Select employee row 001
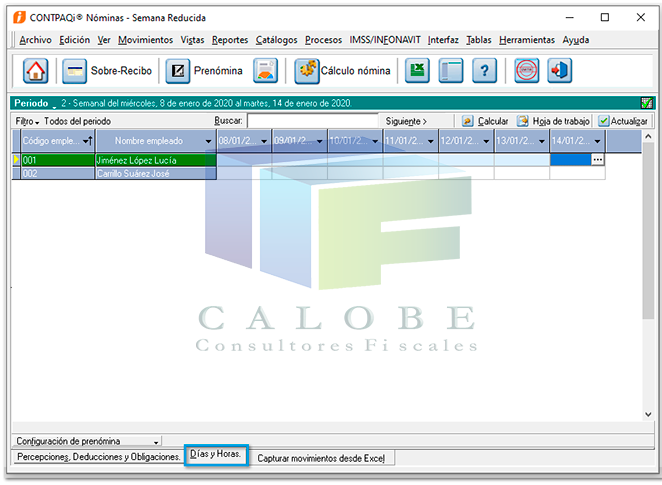 (x=58, y=160)
